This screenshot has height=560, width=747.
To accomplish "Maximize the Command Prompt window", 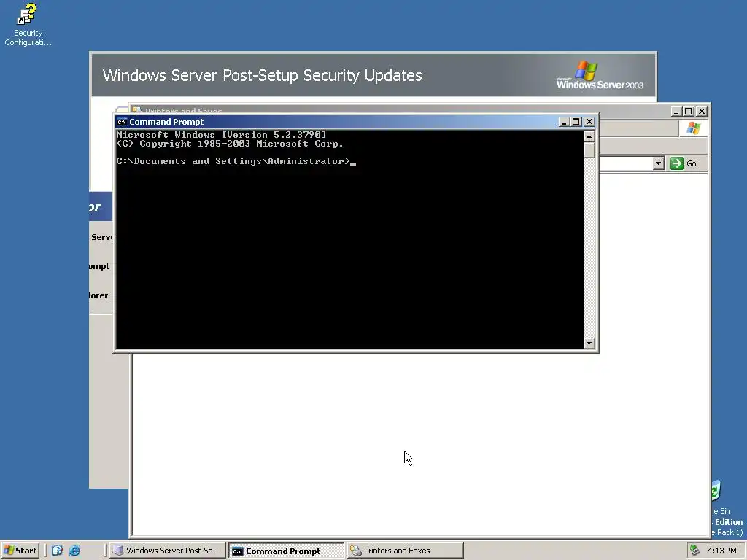I will [x=576, y=122].
